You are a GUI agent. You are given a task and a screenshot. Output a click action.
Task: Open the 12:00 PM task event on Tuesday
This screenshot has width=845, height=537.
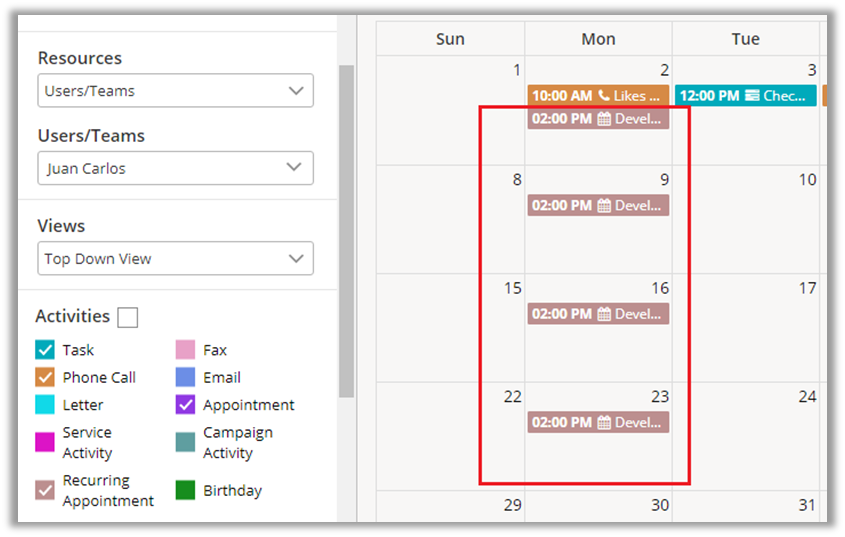point(745,96)
